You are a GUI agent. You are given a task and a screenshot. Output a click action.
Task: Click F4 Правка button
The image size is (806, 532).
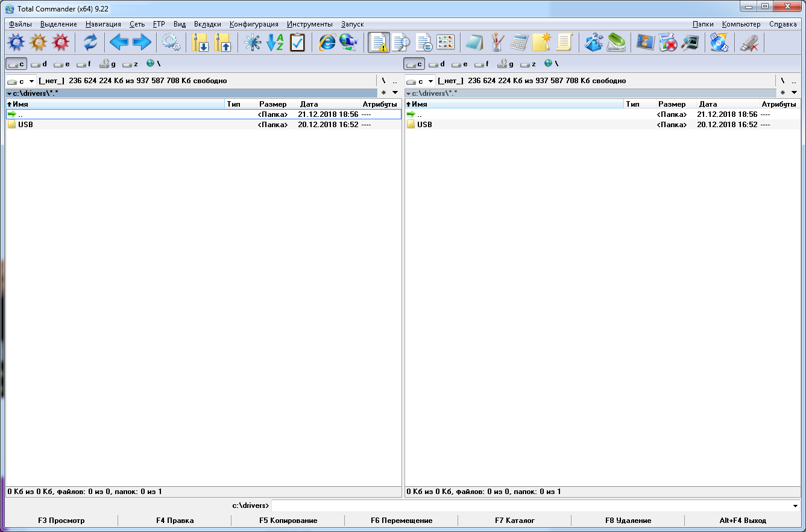(x=175, y=521)
